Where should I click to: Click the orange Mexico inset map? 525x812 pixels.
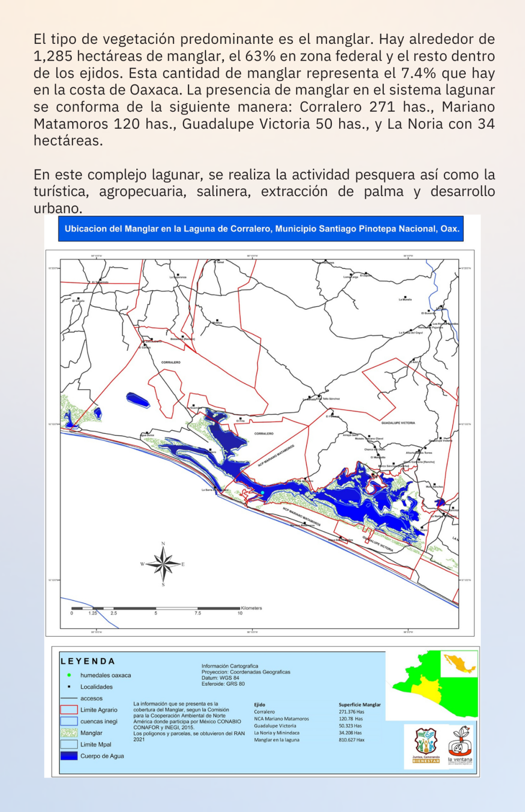(459, 664)
